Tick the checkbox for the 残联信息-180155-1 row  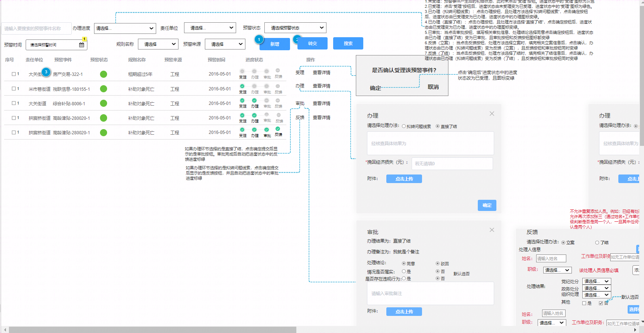pos(14,89)
